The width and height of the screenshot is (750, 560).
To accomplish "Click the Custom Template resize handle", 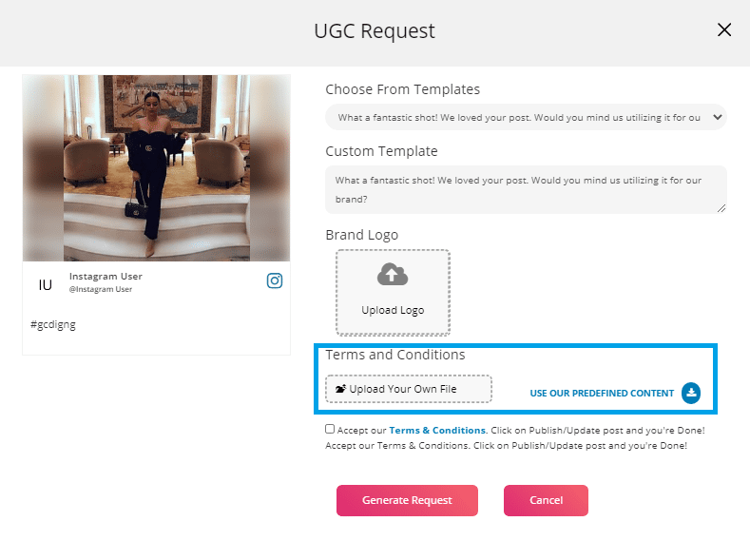I will click(x=721, y=208).
